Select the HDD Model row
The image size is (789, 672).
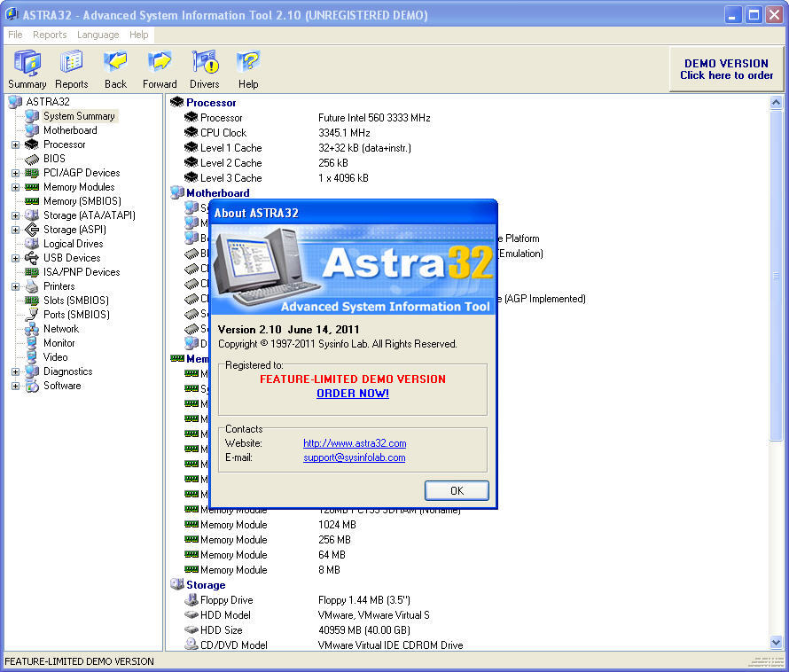tap(307, 615)
